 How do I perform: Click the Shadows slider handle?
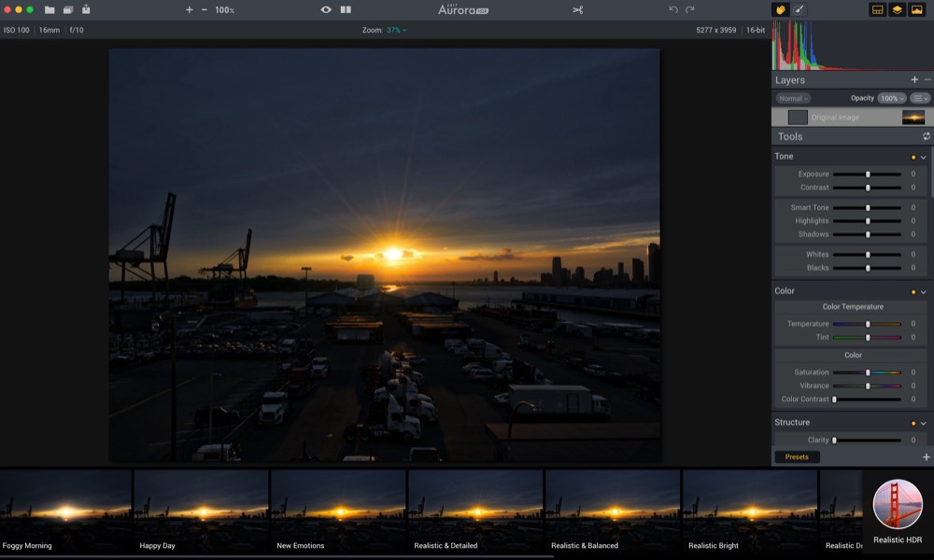(868, 234)
